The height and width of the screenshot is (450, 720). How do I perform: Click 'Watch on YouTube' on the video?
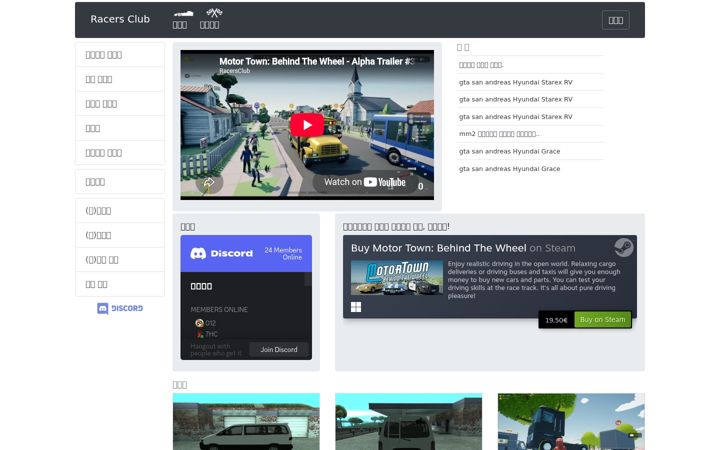[365, 182]
